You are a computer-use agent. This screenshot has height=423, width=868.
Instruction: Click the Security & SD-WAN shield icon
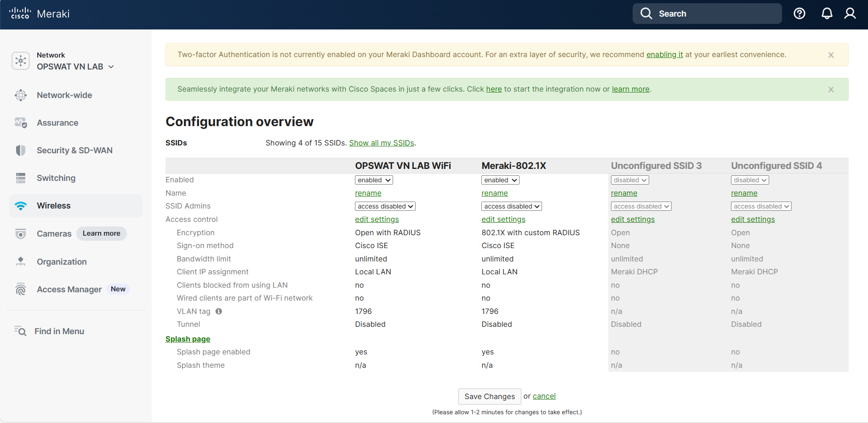[21, 151]
